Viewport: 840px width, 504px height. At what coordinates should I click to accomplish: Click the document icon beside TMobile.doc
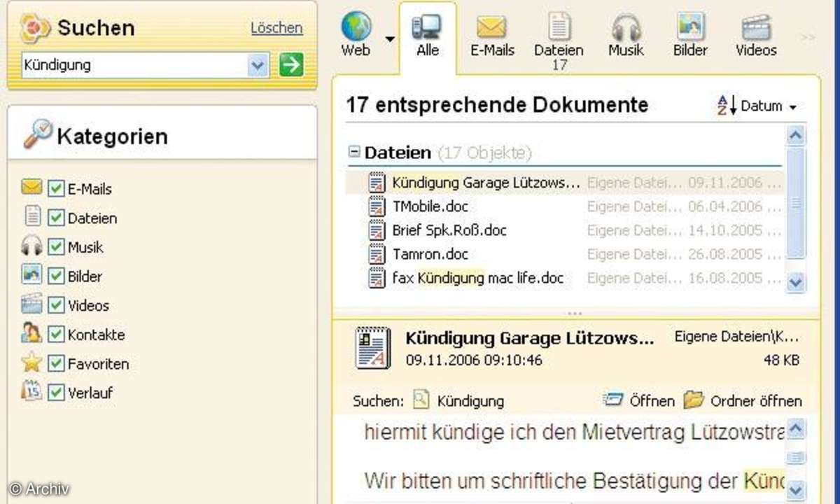click(377, 206)
